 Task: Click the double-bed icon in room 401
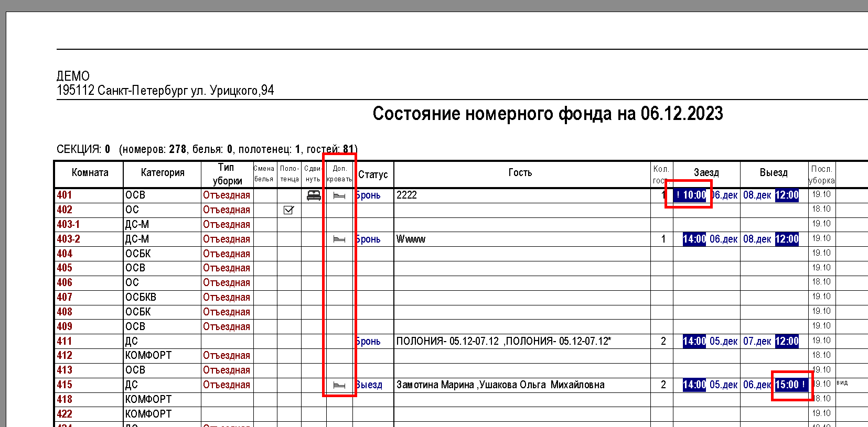314,195
